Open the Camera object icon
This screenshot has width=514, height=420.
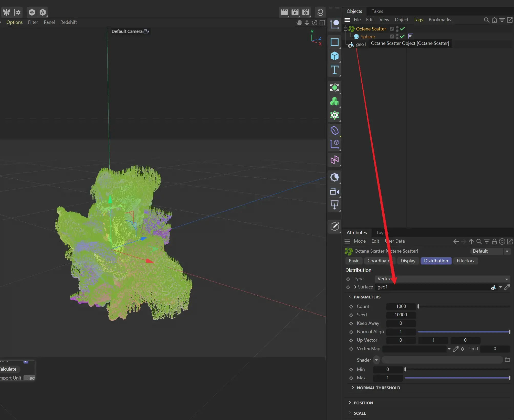[x=334, y=191]
